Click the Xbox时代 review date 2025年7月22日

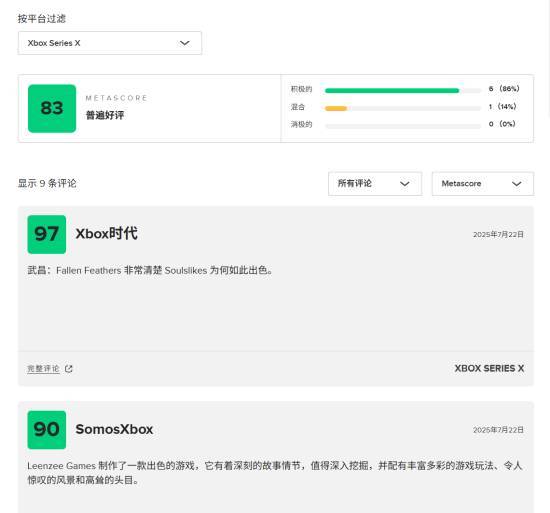pos(498,234)
